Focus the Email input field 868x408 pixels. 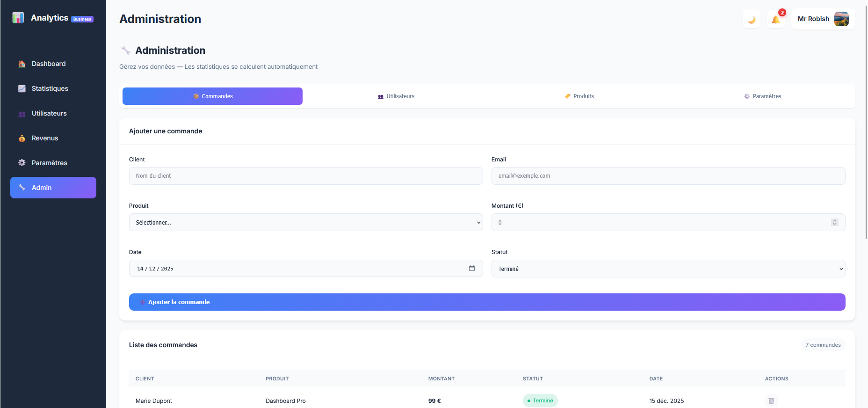point(668,176)
